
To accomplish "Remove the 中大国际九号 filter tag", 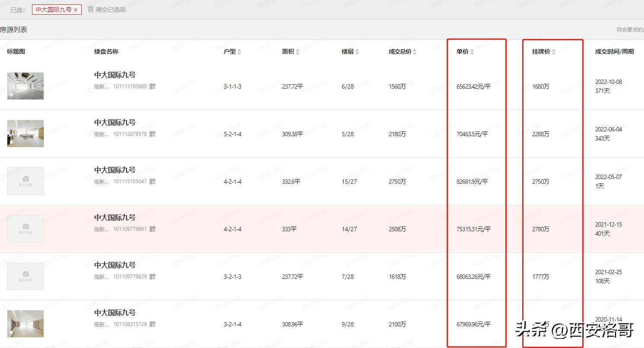I will click(x=76, y=10).
